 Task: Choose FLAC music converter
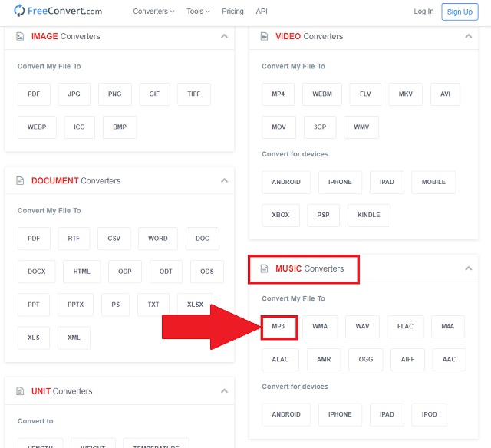[x=405, y=327]
